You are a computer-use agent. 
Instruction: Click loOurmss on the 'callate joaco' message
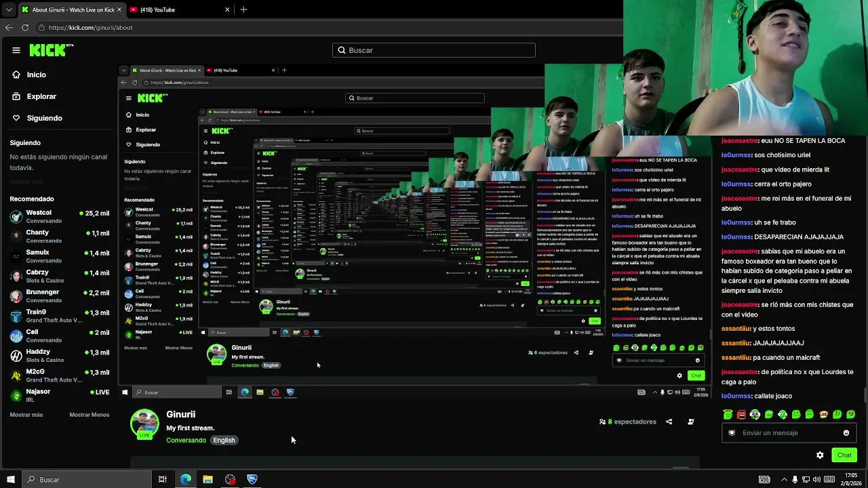[x=736, y=396]
